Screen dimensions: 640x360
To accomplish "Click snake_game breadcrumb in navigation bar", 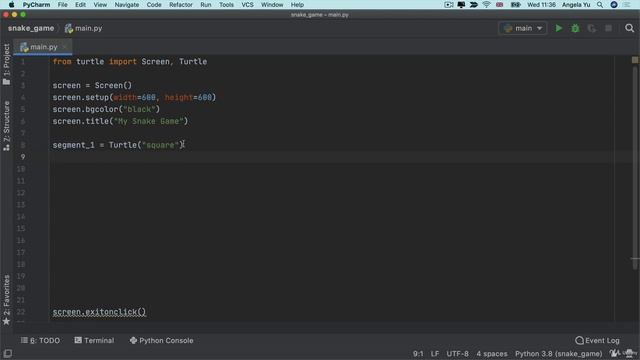I will click(31, 28).
